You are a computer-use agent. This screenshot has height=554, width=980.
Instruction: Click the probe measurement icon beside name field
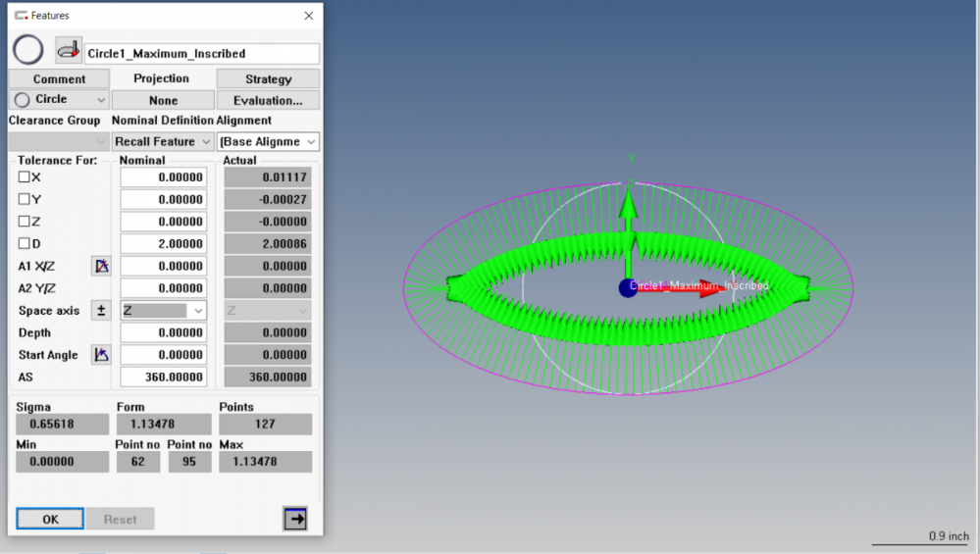point(68,50)
